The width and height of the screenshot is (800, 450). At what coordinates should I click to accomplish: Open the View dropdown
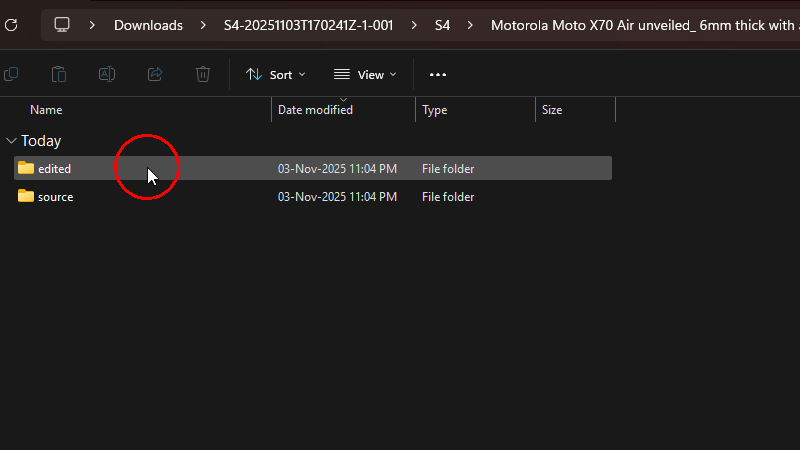(x=365, y=74)
